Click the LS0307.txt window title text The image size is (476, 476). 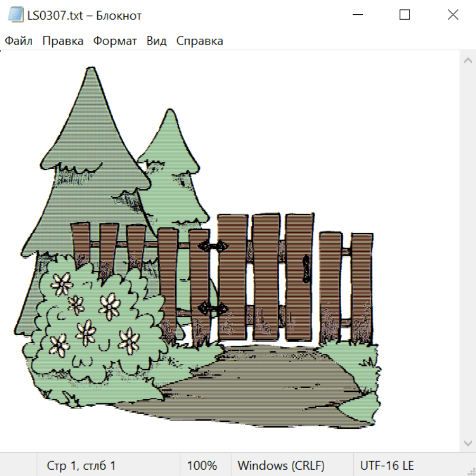pyautogui.click(x=85, y=15)
